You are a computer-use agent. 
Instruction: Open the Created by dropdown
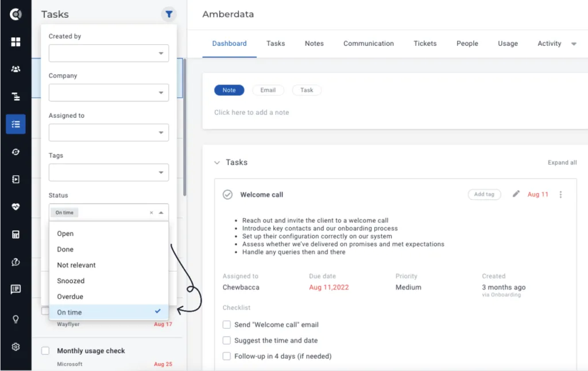pyautogui.click(x=109, y=53)
